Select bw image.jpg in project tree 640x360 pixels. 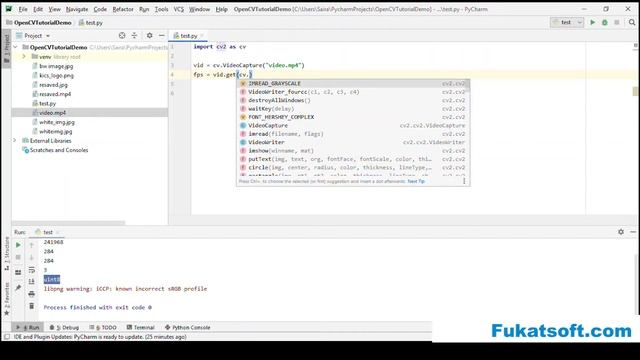click(x=56, y=66)
